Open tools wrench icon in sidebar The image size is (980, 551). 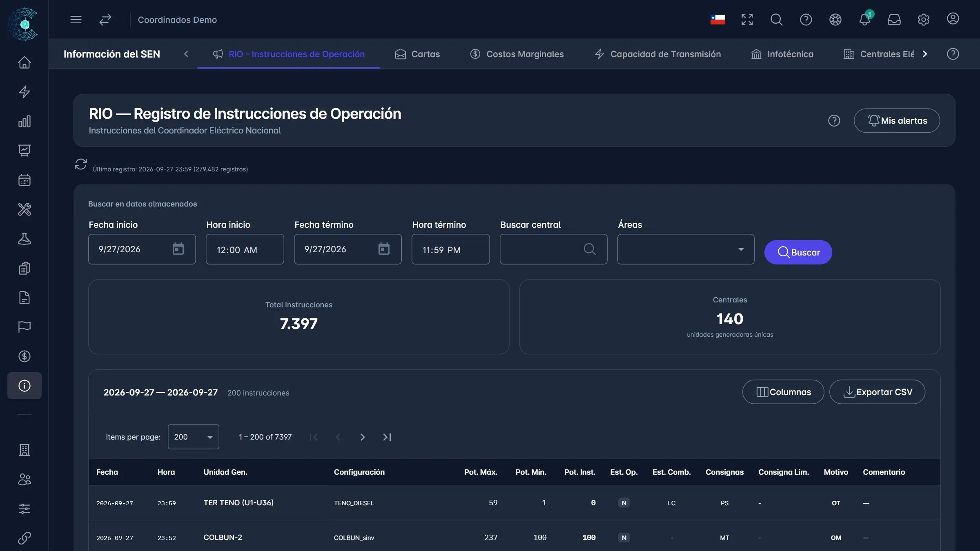24,209
